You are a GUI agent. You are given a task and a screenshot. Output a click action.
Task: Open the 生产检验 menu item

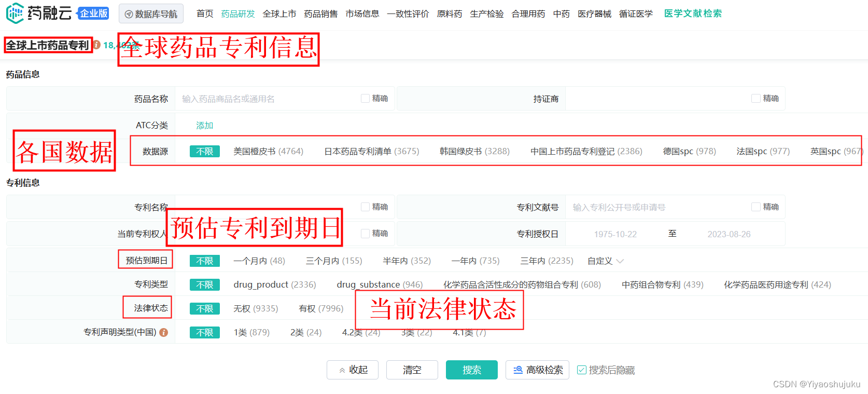[487, 13]
